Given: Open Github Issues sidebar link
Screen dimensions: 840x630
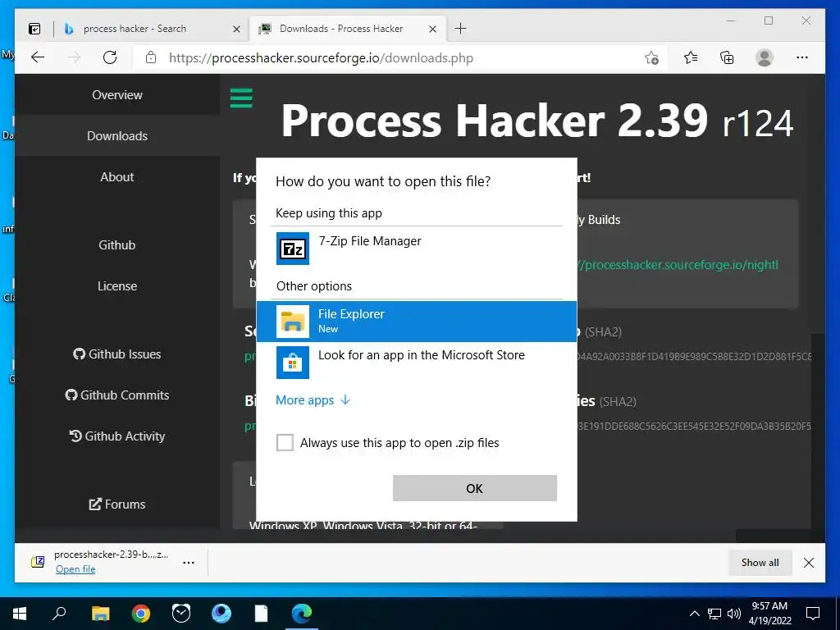Looking at the screenshot, I should (117, 354).
